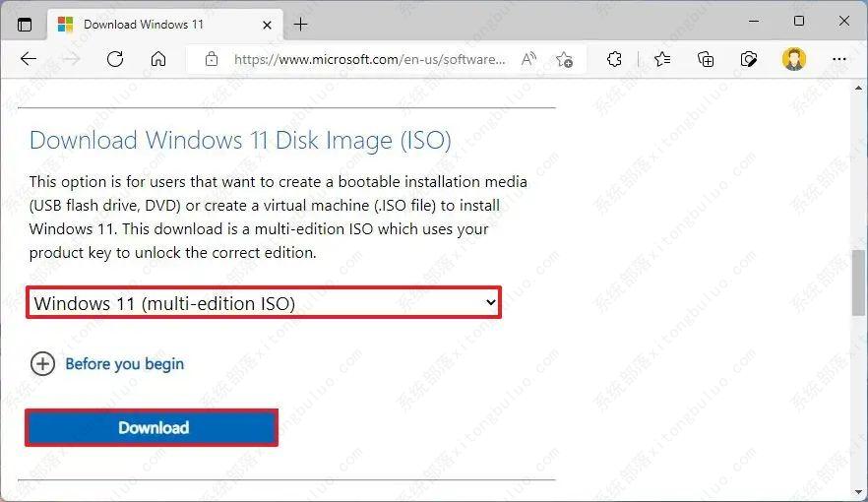Open the Read Aloud option in address bar
Image resolution: width=868 pixels, height=502 pixels.
click(529, 59)
